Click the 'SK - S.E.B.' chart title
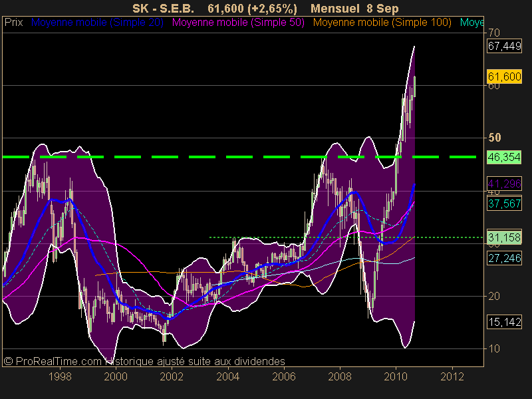532x399 pixels. click(163, 9)
